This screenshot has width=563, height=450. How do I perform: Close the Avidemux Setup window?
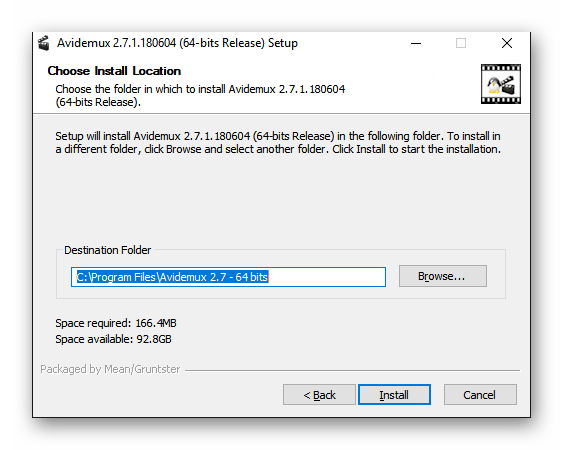(507, 43)
